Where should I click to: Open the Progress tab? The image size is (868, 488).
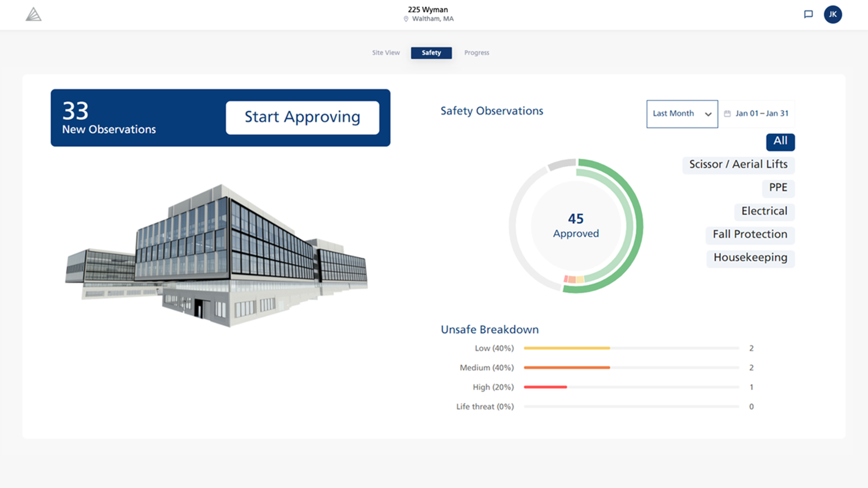[x=476, y=53]
